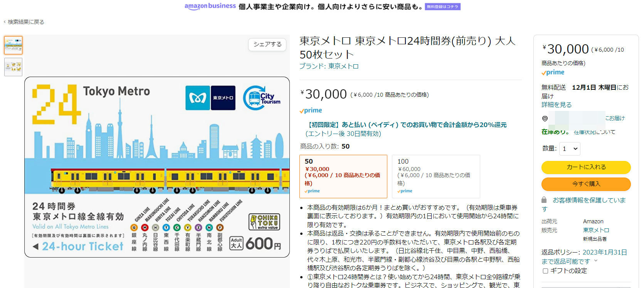Click the 出荷元 Amazon text
Screen dimensions: 644x288
(593, 221)
